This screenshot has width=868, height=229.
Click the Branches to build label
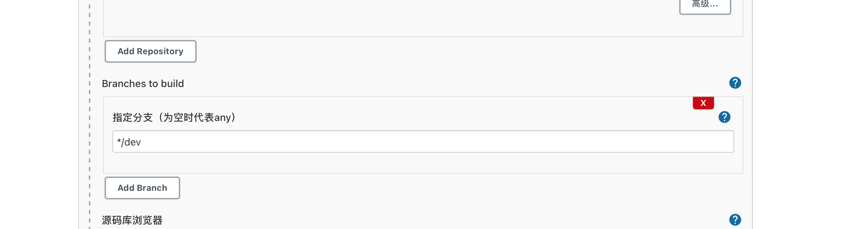(143, 83)
